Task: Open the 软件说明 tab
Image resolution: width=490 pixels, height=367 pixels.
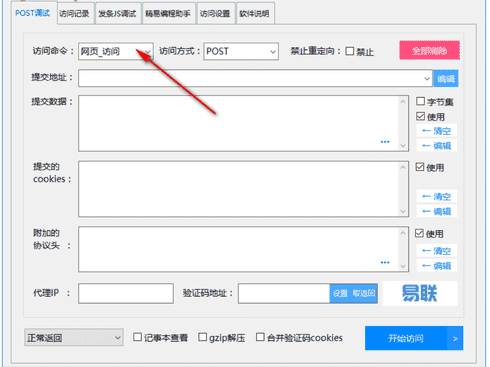Action: click(255, 14)
